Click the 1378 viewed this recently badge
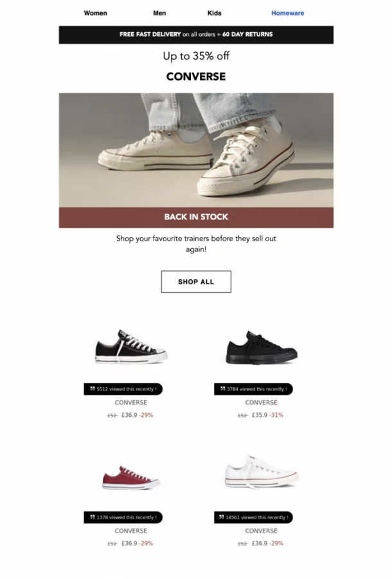The width and height of the screenshot is (392, 579). coord(123,518)
